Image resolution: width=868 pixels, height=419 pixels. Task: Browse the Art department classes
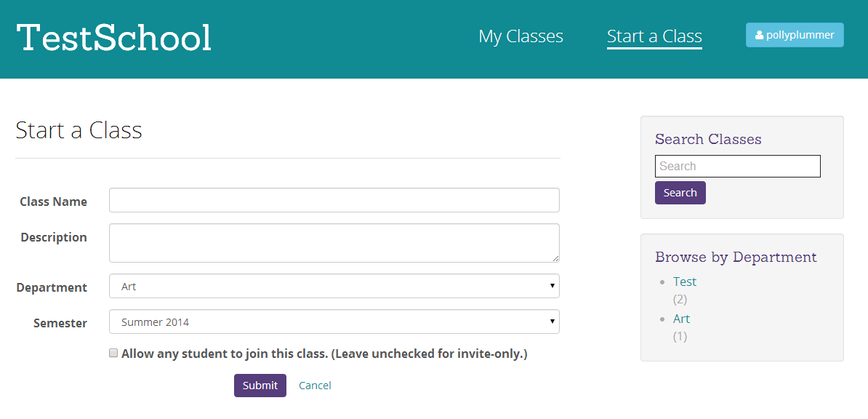[681, 319]
